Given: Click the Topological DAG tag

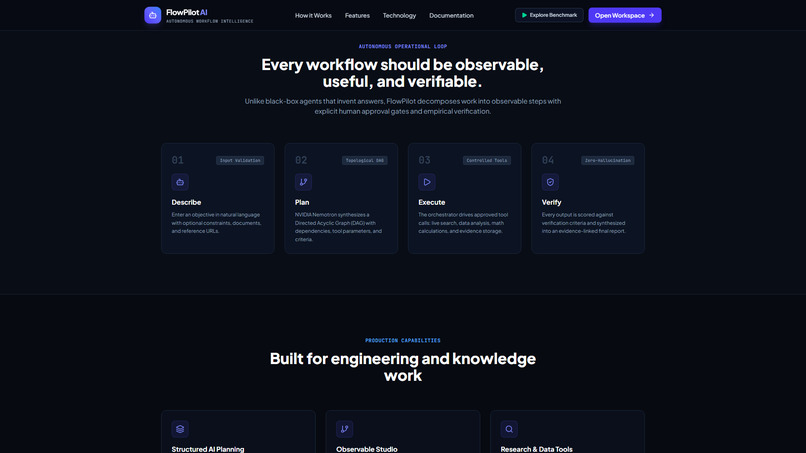Looking at the screenshot, I should point(364,160).
